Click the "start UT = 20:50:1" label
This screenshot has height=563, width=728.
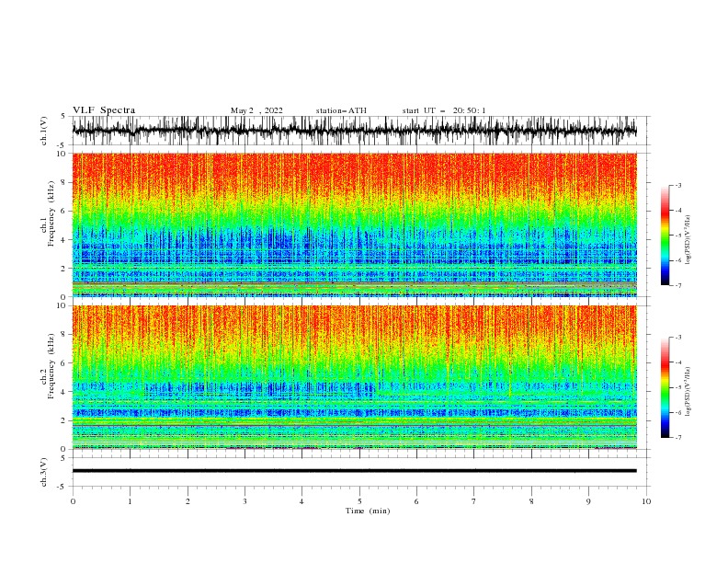click(444, 110)
